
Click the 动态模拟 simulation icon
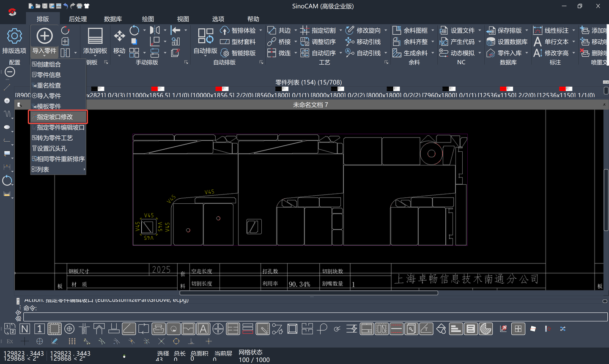coord(444,53)
